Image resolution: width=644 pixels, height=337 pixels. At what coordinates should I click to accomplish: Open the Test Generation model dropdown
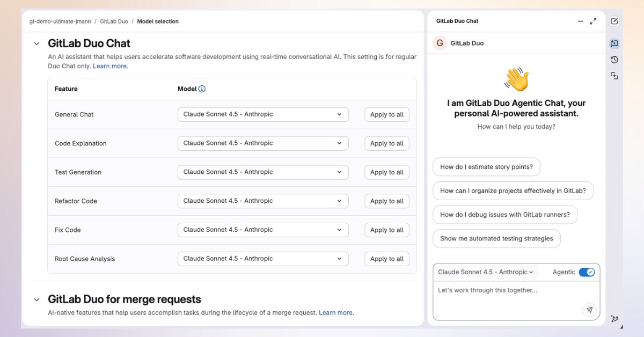(x=263, y=172)
